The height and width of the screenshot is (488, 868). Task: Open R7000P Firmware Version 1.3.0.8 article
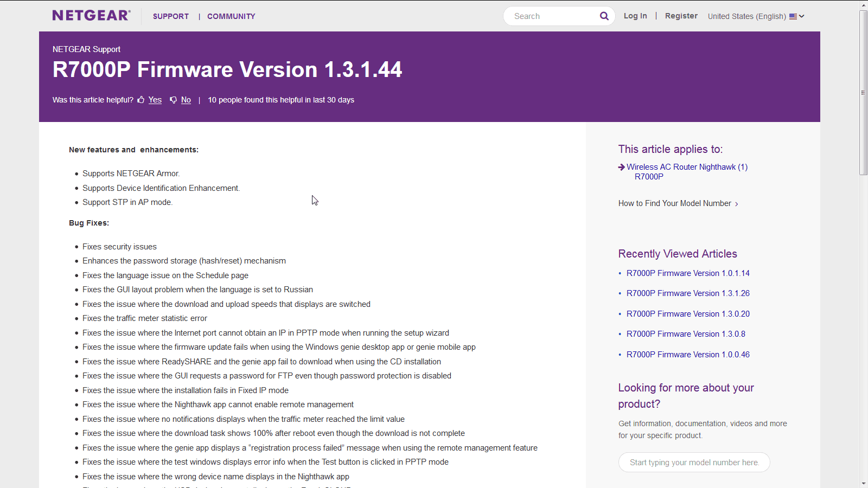pyautogui.click(x=686, y=334)
